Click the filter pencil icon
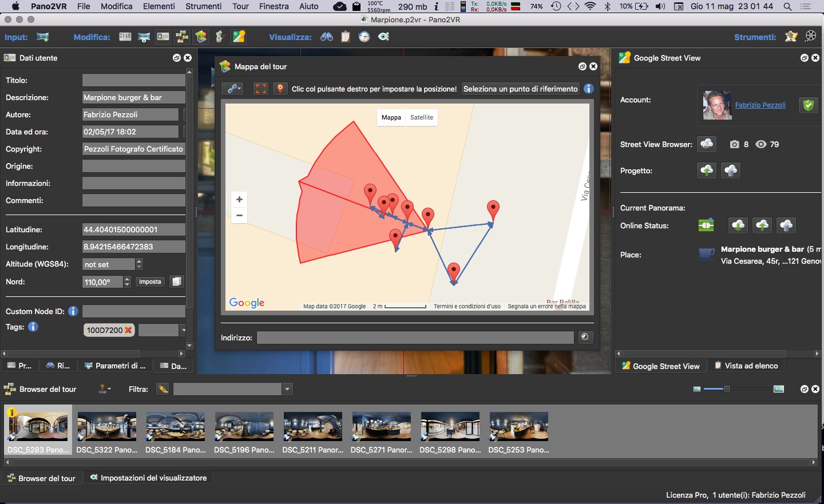The height and width of the screenshot is (504, 824). (163, 389)
